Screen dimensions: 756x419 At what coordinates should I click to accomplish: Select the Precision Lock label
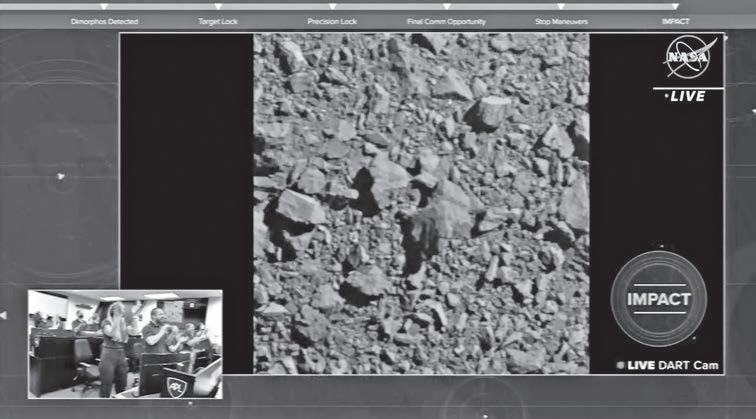tap(332, 22)
